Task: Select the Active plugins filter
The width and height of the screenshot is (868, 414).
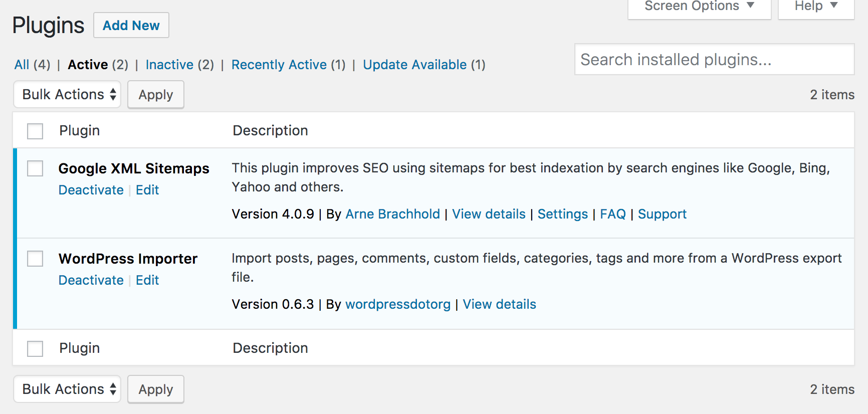Action: pyautogui.click(x=88, y=65)
